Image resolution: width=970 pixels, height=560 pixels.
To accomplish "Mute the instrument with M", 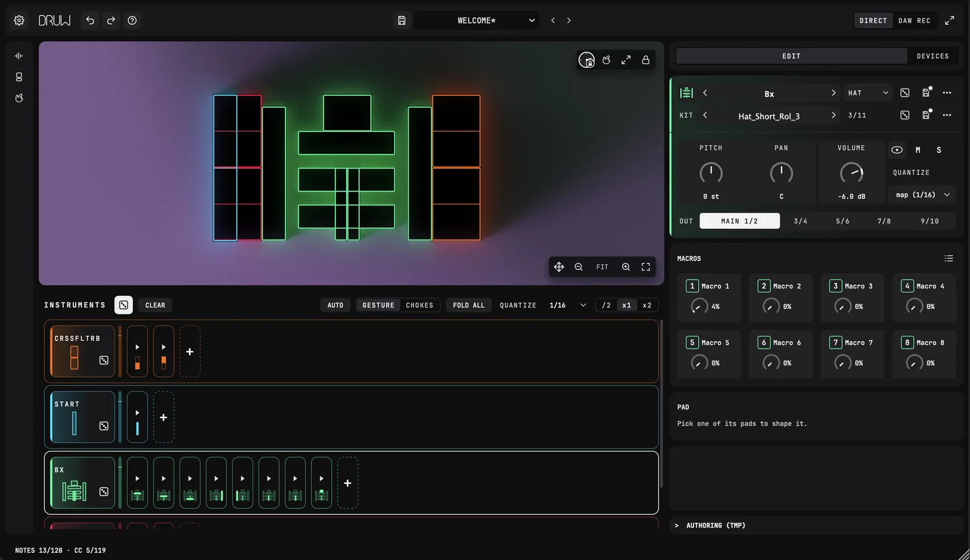I will point(918,150).
